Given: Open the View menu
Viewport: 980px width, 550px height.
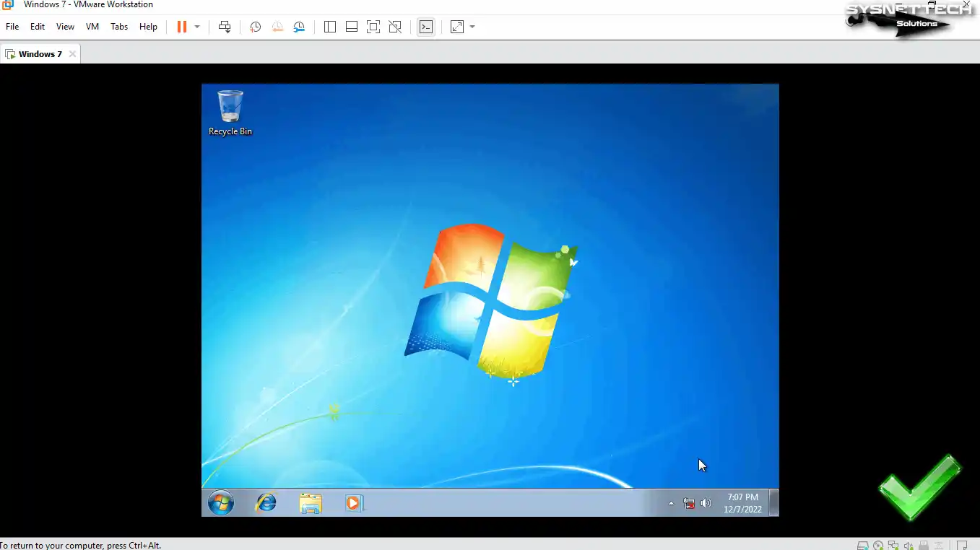Looking at the screenshot, I should click(65, 27).
